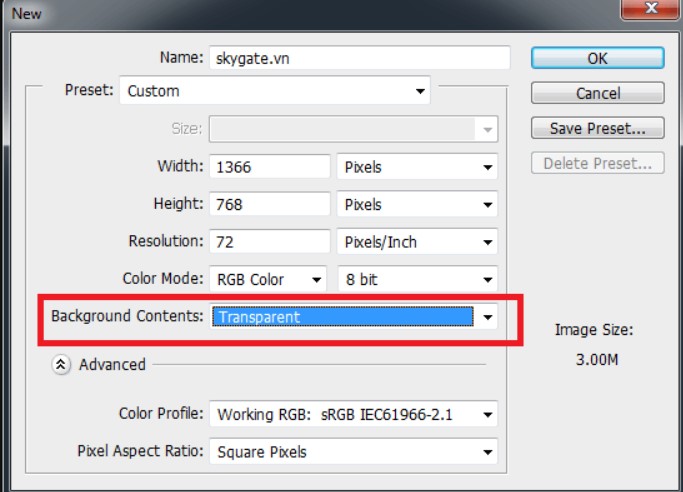This screenshot has width=683, height=492.
Task: Open the Preset dropdown showing Custom
Action: (x=275, y=91)
